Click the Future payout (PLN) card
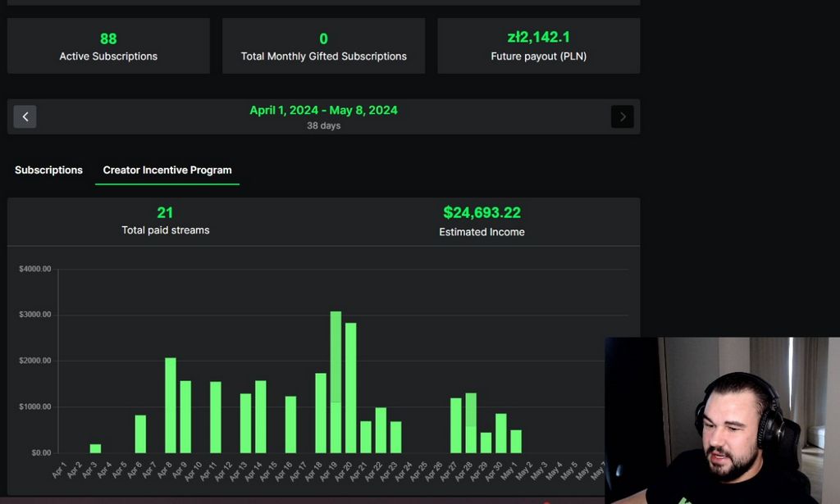Viewport: 840px width, 504px height. click(x=538, y=46)
